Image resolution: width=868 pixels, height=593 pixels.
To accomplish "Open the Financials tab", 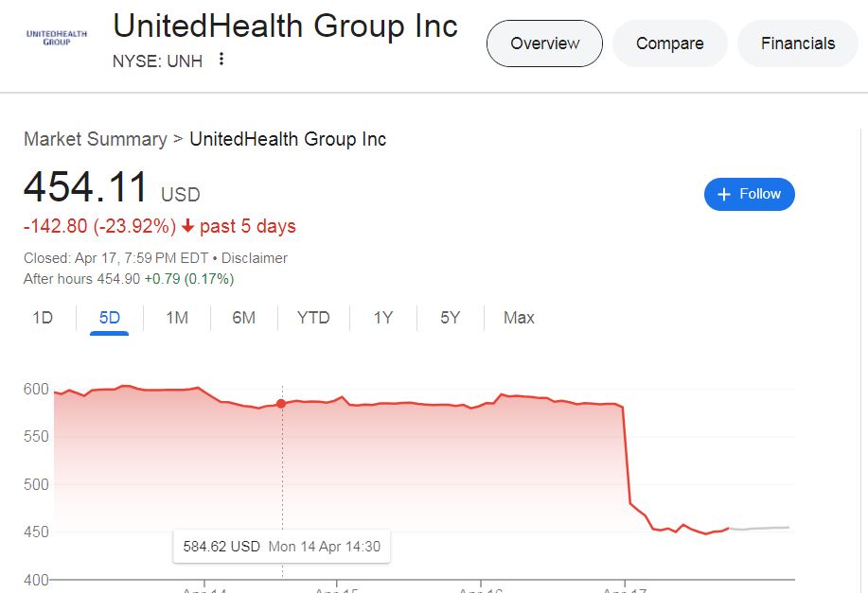I will (x=797, y=44).
